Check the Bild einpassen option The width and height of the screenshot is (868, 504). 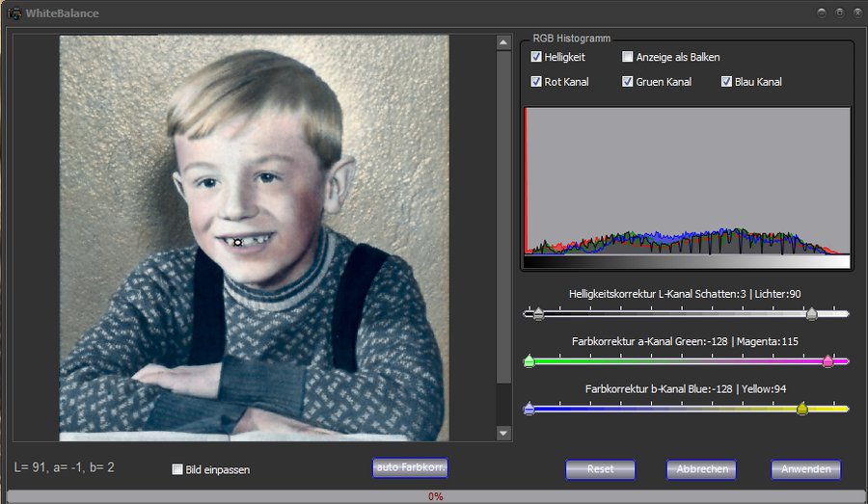[177, 469]
